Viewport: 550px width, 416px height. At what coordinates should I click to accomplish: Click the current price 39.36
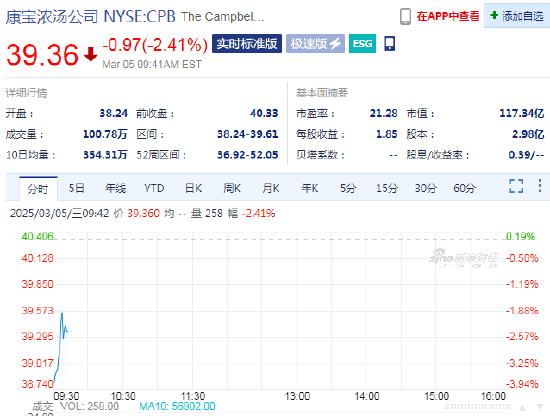coord(42,55)
